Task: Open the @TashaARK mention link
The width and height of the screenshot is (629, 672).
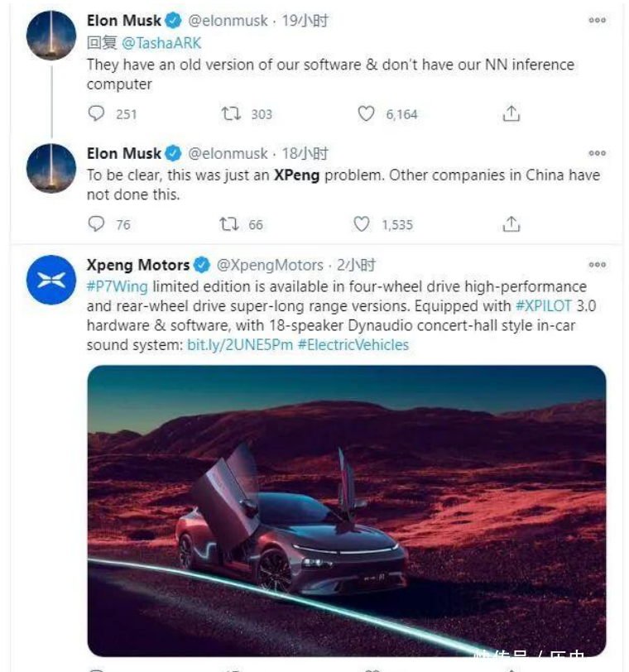Action: [162, 42]
